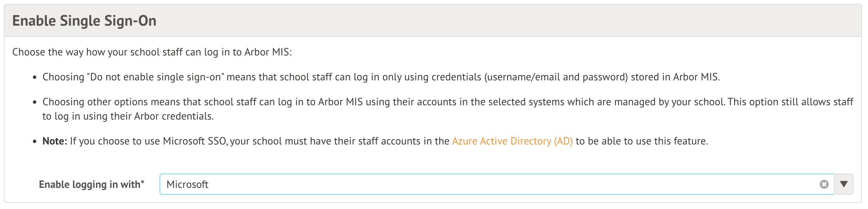The height and width of the screenshot is (209, 868).
Task: Expand the login provider dropdown arrow
Action: (844, 184)
